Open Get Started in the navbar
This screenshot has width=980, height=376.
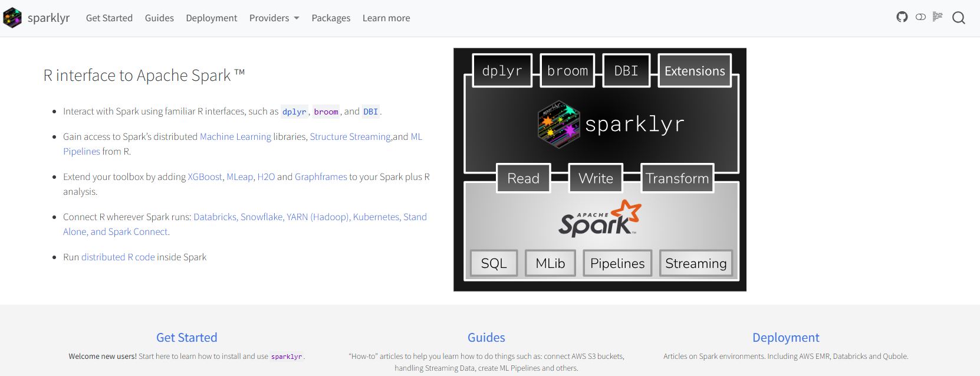tap(109, 18)
